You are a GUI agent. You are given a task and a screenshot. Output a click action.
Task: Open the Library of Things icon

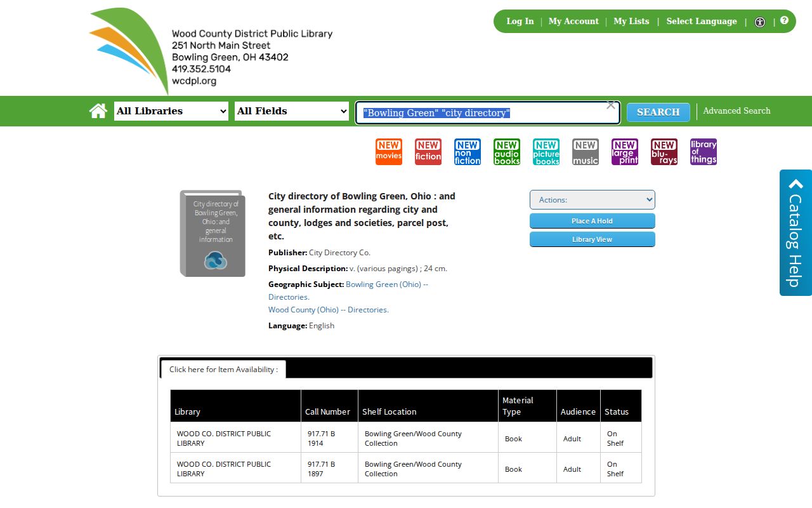point(704,152)
